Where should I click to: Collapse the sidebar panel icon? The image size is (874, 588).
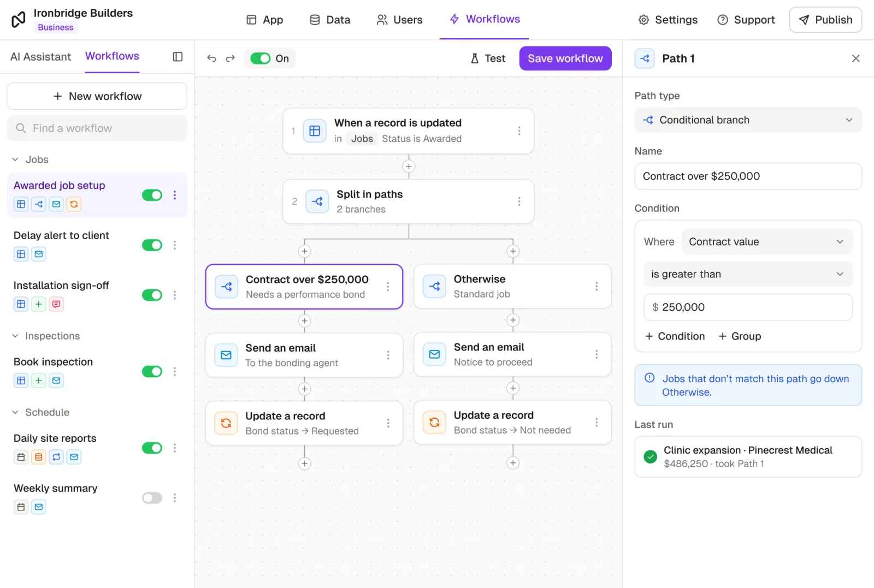(178, 57)
